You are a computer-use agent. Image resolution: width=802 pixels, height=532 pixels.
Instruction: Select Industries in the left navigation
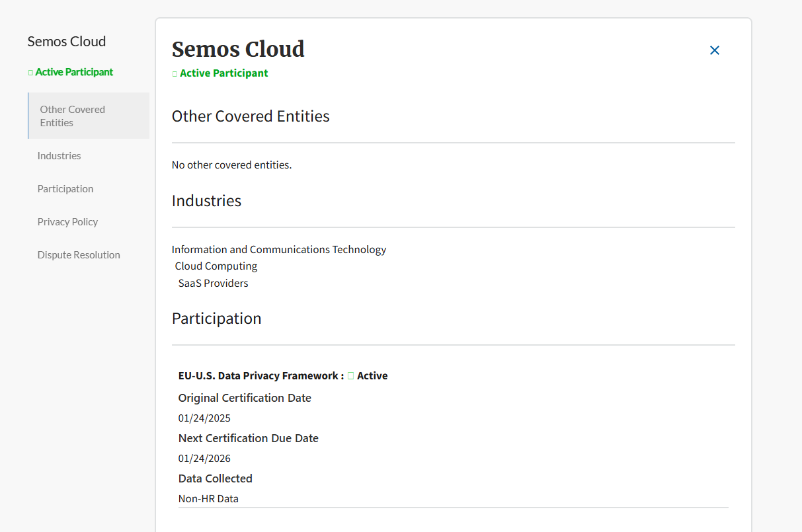point(59,155)
